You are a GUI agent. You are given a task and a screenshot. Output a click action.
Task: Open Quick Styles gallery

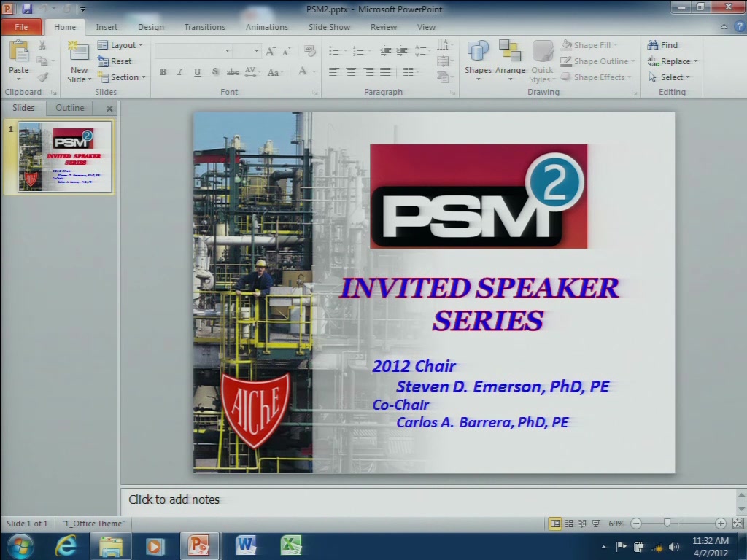pos(542,61)
